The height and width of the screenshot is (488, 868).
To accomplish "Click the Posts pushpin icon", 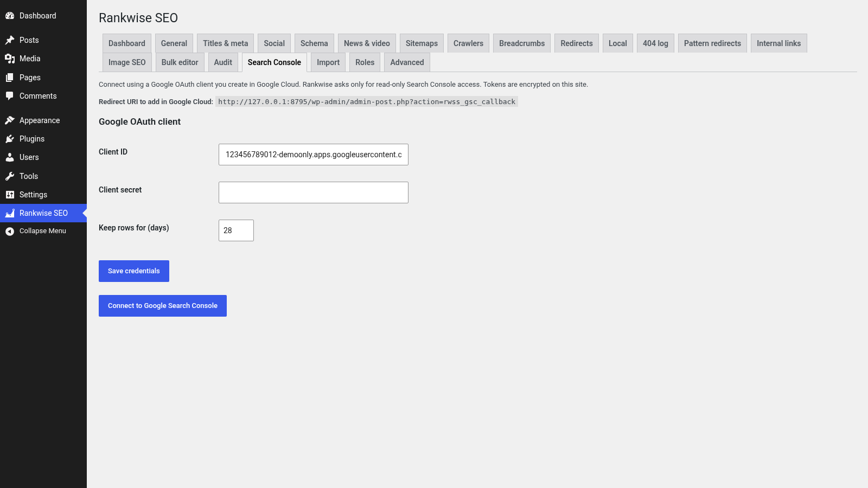I will [x=10, y=40].
